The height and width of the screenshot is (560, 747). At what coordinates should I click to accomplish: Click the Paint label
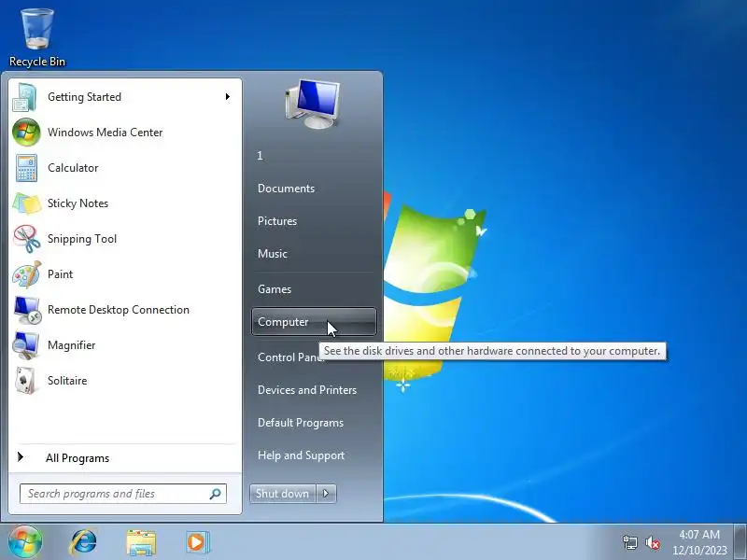pyautogui.click(x=60, y=274)
